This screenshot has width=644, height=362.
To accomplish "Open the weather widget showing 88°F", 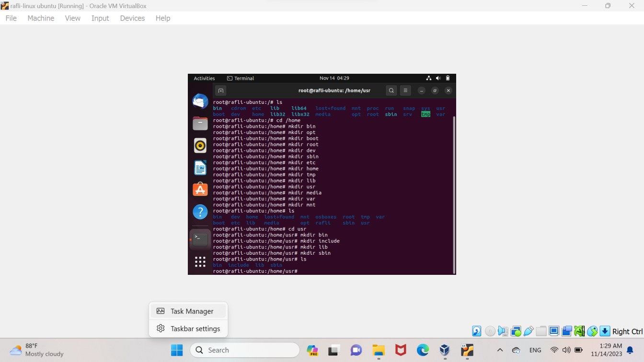I will pyautogui.click(x=37, y=350).
